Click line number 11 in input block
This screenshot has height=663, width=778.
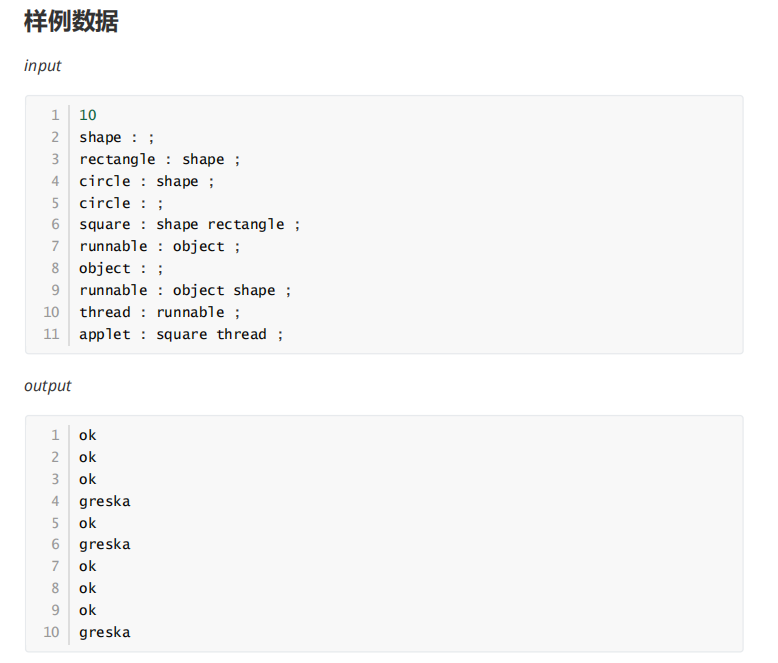51,334
